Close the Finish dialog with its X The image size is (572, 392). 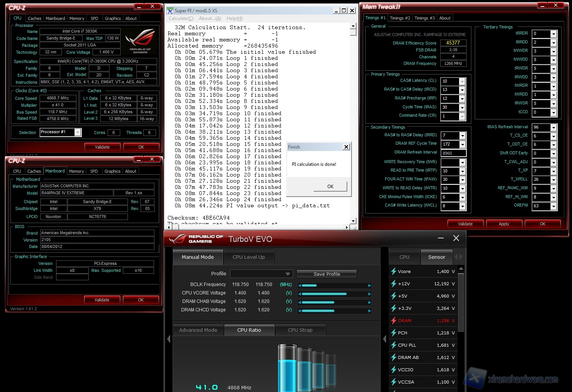pyautogui.click(x=346, y=147)
